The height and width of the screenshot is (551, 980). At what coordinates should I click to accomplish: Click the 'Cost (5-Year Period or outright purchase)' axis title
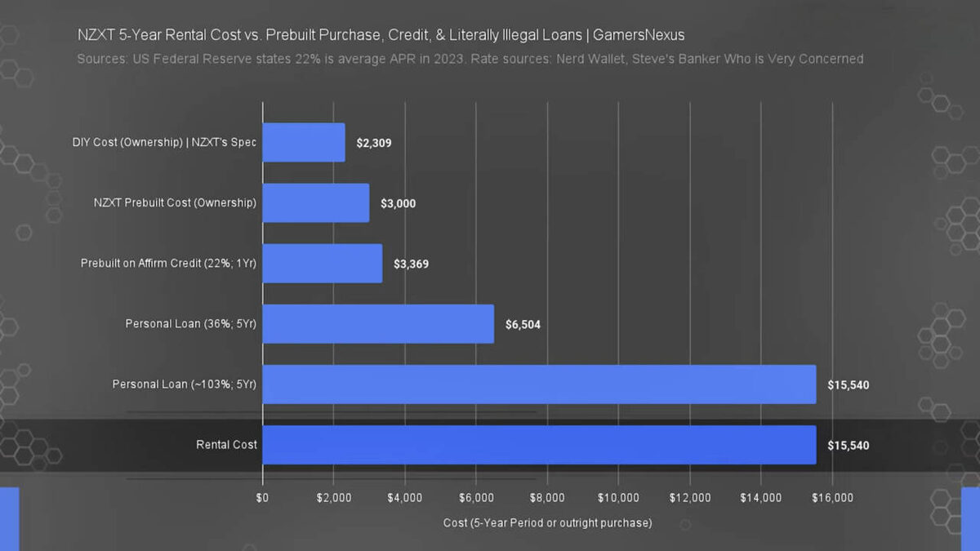(547, 522)
